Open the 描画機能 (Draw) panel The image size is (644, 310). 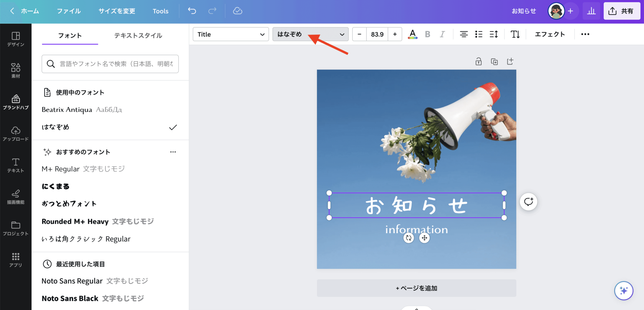pyautogui.click(x=16, y=196)
